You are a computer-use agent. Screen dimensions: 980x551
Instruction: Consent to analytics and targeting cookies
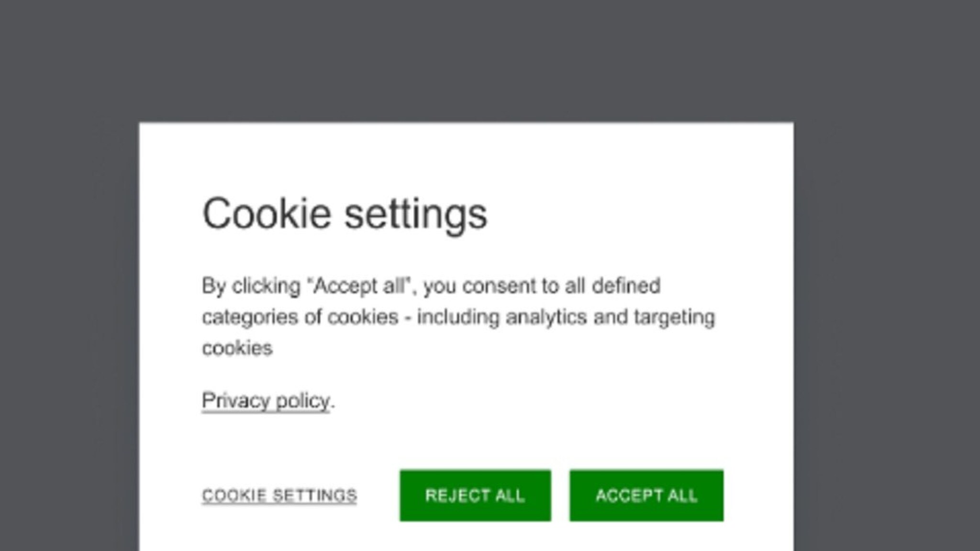(647, 496)
